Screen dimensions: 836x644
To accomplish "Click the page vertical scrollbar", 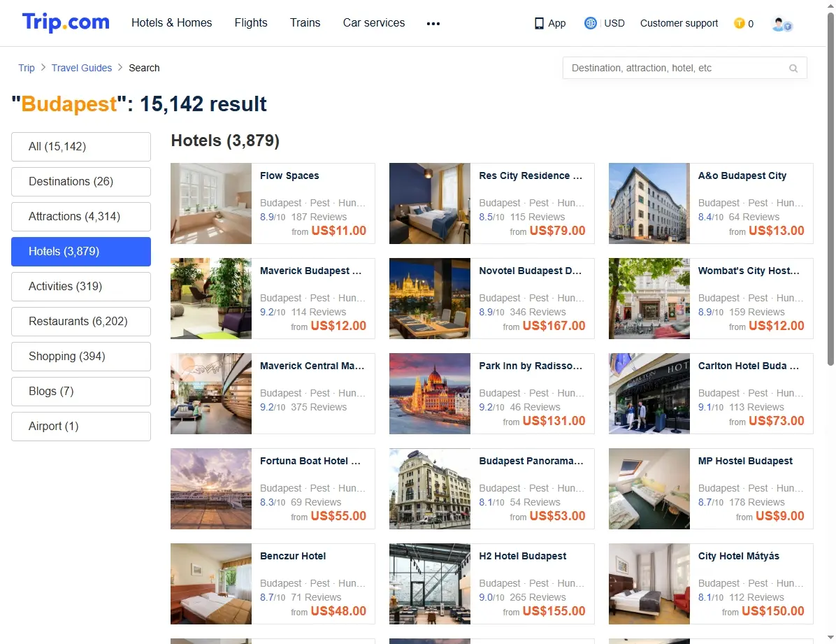I will point(830,189).
